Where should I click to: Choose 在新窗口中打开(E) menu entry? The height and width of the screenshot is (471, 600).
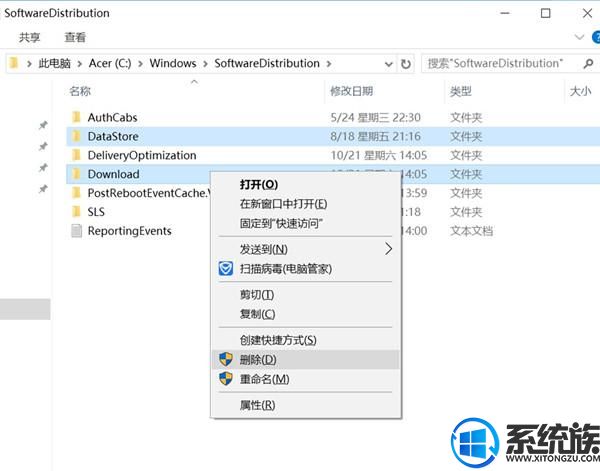(x=305, y=204)
